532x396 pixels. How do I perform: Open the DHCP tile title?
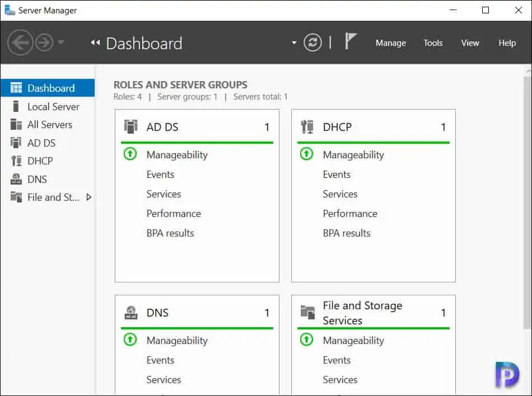(337, 127)
